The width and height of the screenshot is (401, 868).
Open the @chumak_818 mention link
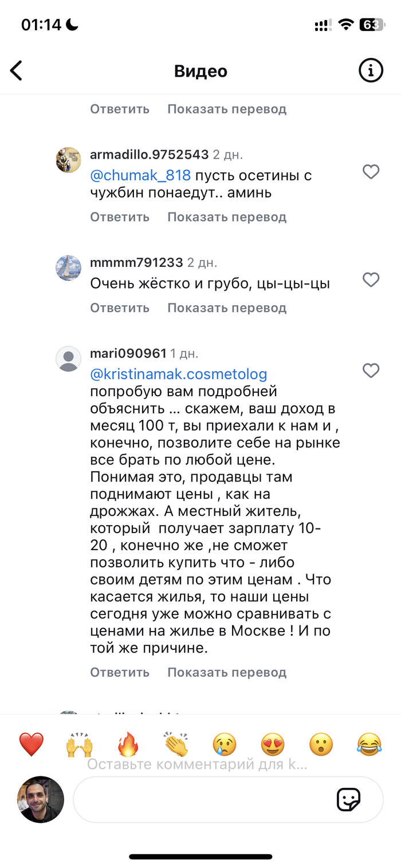pos(140,176)
